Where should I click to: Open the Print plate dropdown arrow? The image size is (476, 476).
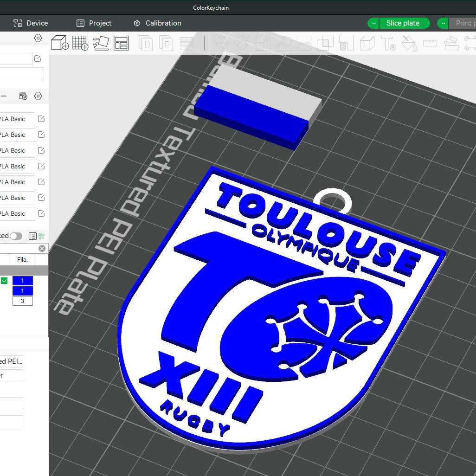443,23
